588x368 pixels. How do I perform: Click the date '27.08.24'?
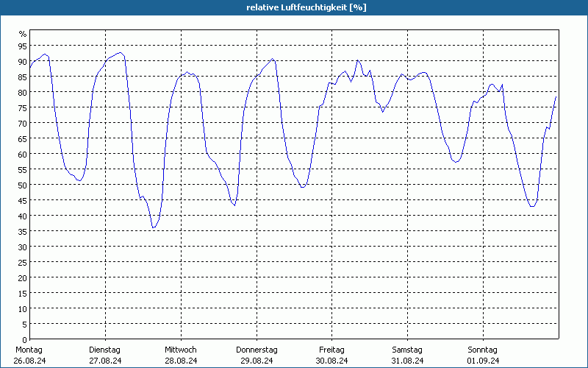[105, 361]
